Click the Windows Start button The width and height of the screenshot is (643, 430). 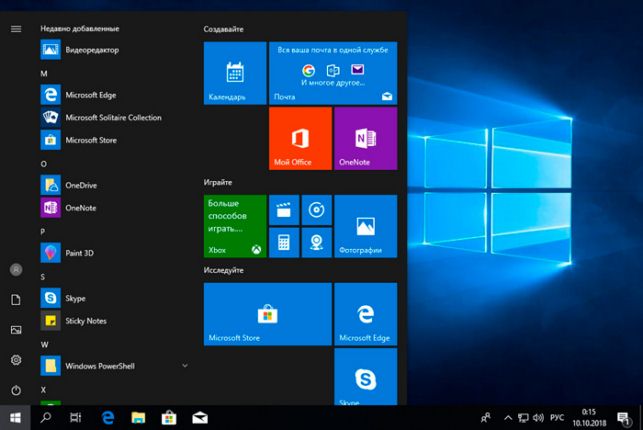pyautogui.click(x=15, y=418)
